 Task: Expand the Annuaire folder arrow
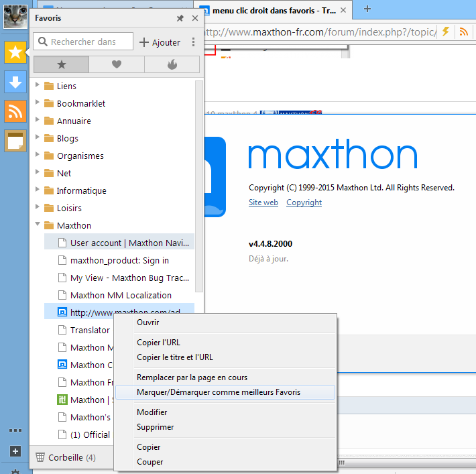coord(38,119)
